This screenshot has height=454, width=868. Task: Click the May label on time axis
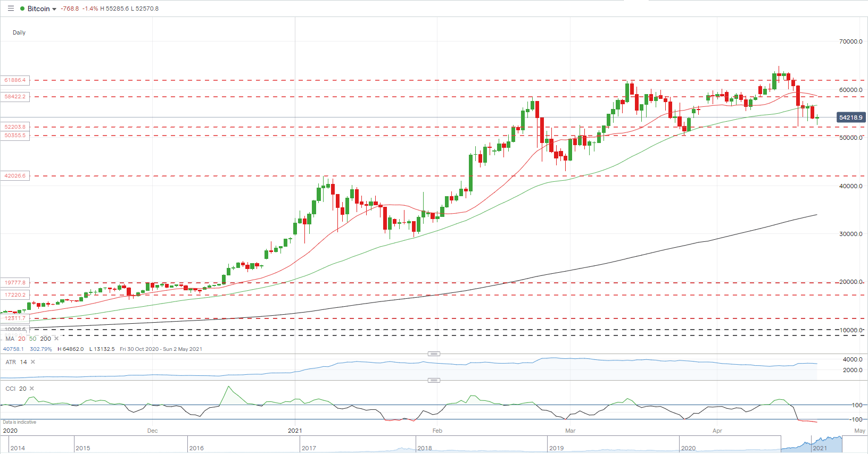[859, 431]
